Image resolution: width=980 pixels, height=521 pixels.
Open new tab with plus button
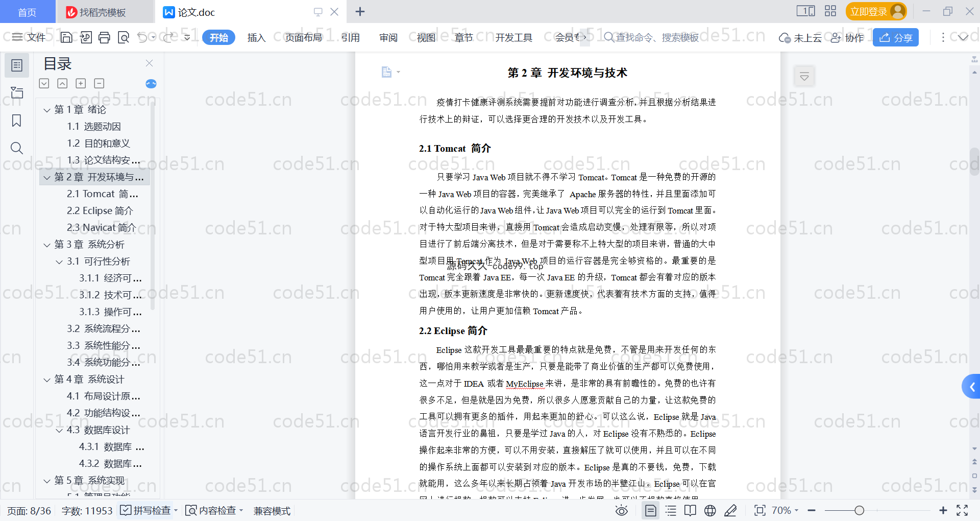click(360, 11)
